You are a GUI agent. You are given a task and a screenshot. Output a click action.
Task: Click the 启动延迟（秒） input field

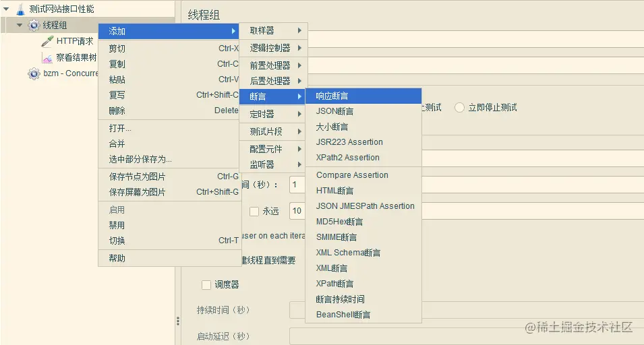coord(467,336)
